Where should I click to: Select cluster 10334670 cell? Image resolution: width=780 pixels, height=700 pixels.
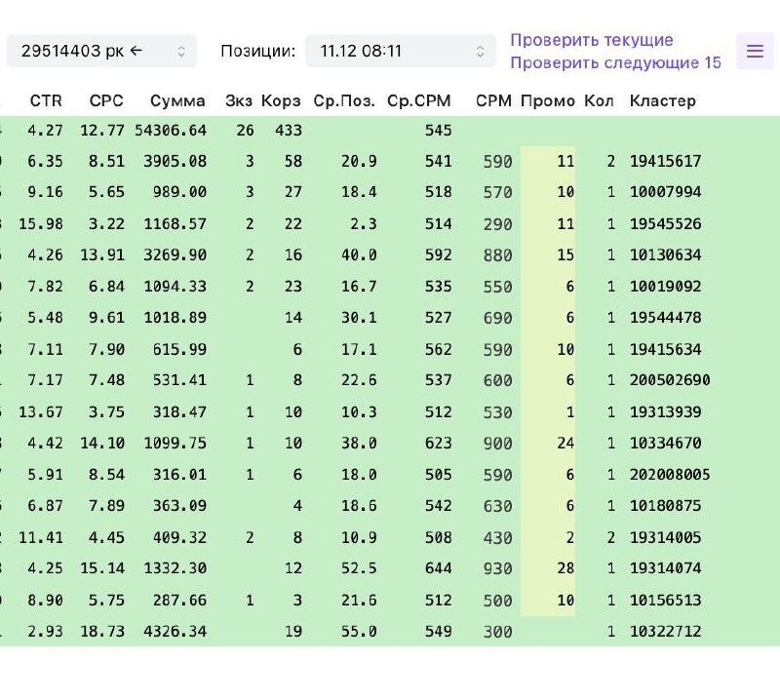tap(666, 443)
